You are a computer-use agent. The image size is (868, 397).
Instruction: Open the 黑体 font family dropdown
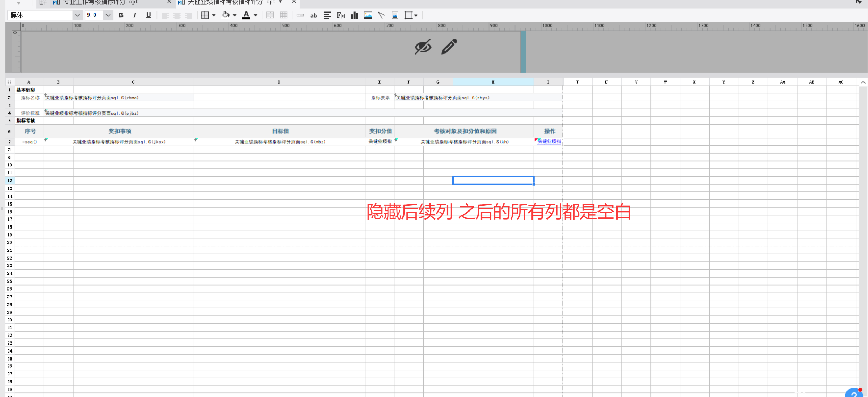pos(77,15)
